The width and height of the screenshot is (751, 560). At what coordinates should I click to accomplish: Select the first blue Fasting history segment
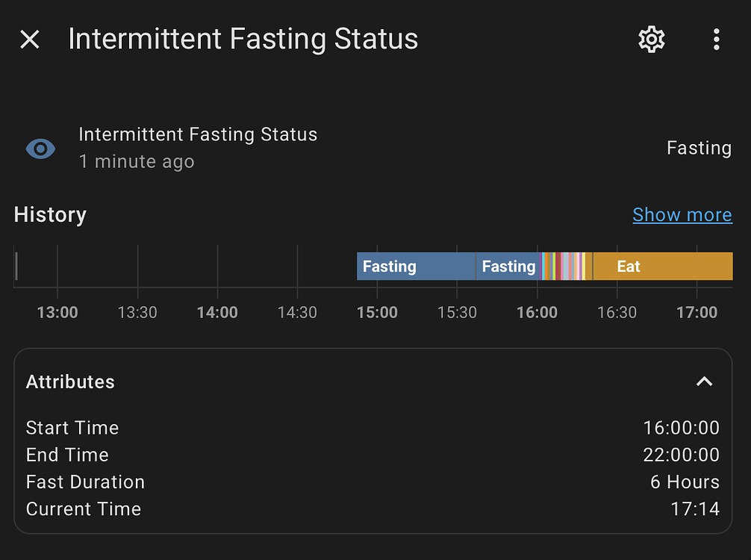coord(414,266)
